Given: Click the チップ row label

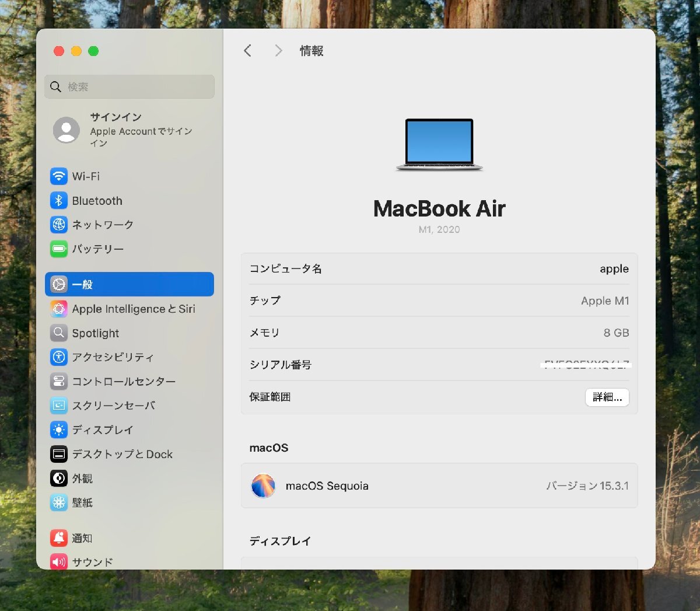Looking at the screenshot, I should tap(265, 301).
